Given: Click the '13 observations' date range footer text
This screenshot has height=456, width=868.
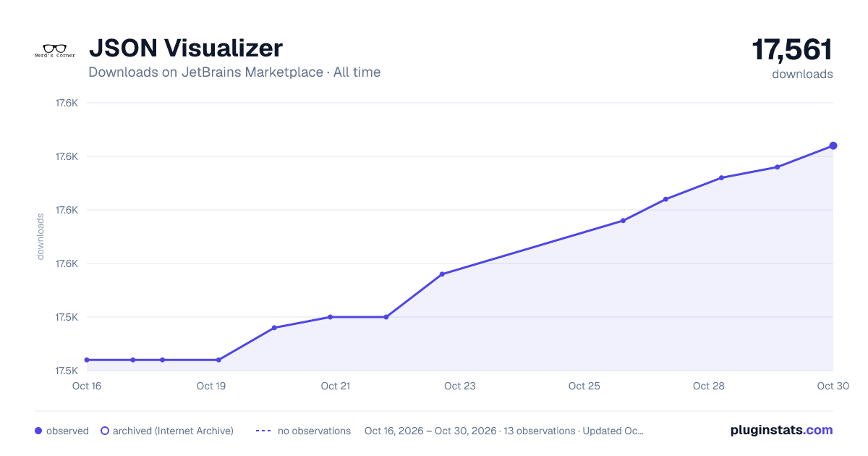Looking at the screenshot, I should 504,431.
